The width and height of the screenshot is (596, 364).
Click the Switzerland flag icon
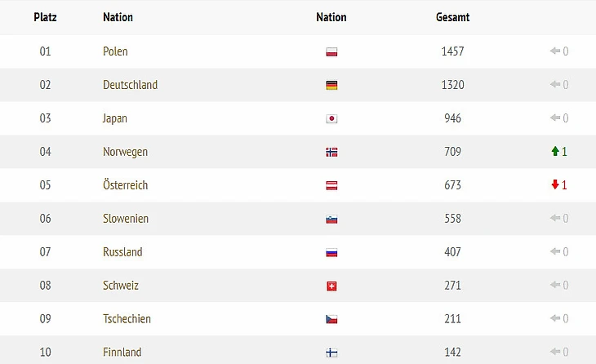pyautogui.click(x=331, y=286)
